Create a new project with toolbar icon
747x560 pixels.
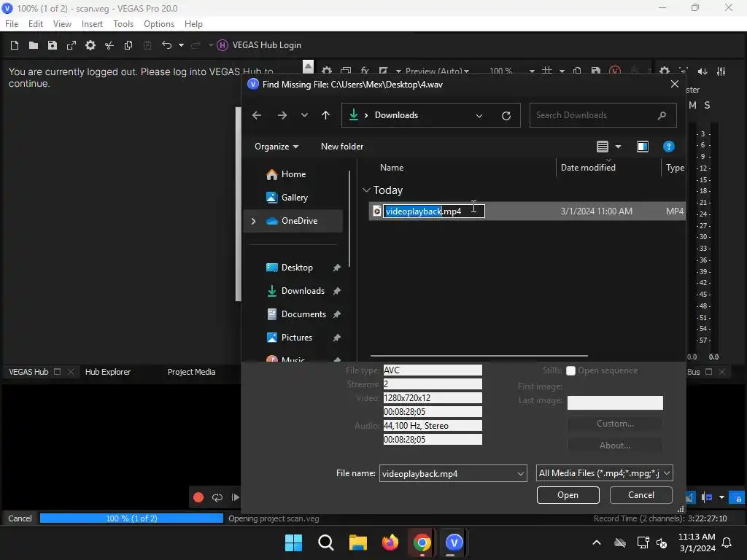(x=15, y=45)
